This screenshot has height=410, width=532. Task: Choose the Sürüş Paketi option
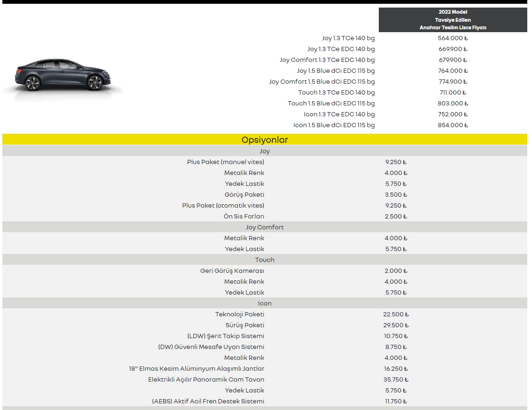tap(245, 325)
